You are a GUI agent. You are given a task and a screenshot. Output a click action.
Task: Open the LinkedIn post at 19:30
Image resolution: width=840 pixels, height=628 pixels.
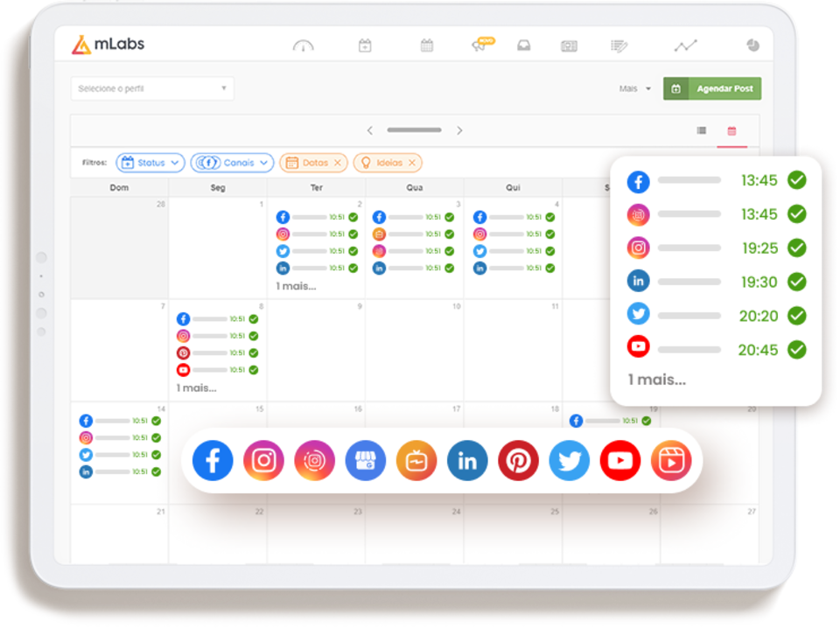click(x=717, y=282)
